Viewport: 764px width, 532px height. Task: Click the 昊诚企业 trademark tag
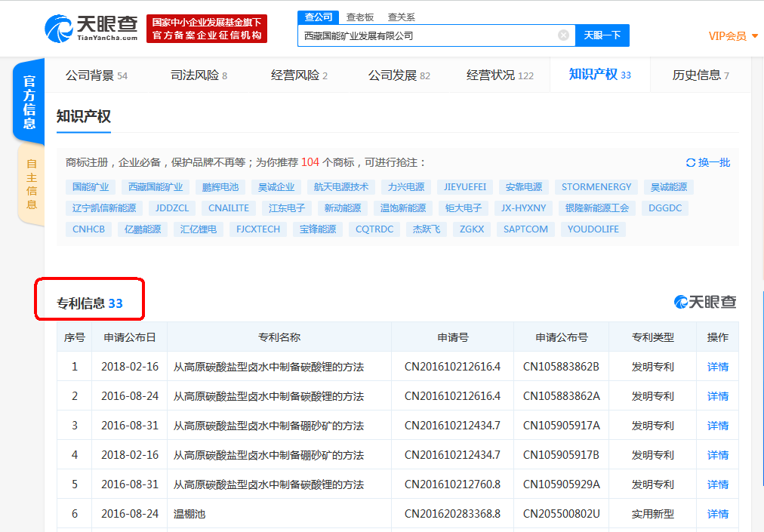[x=276, y=187]
